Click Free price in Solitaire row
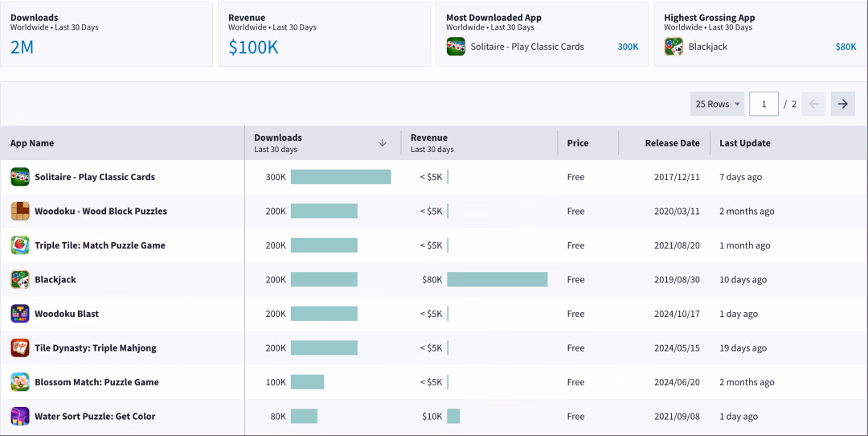 pyautogui.click(x=575, y=177)
